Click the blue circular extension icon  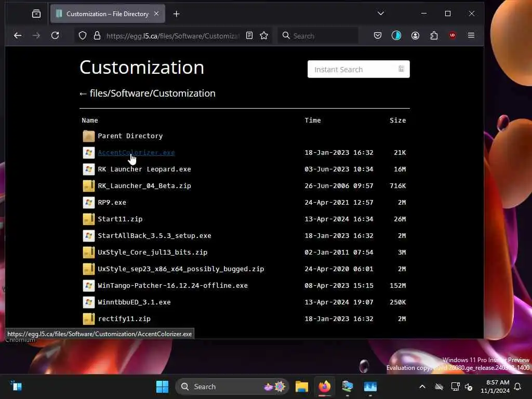click(396, 35)
